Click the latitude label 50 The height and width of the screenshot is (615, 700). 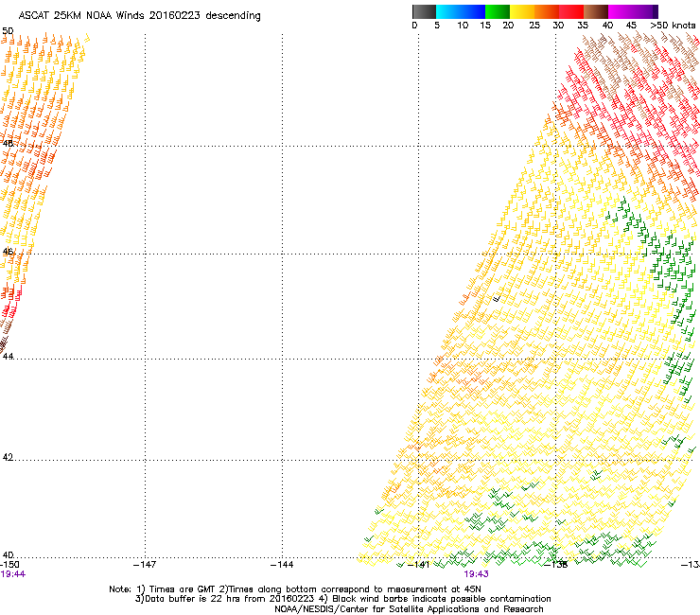point(8,31)
